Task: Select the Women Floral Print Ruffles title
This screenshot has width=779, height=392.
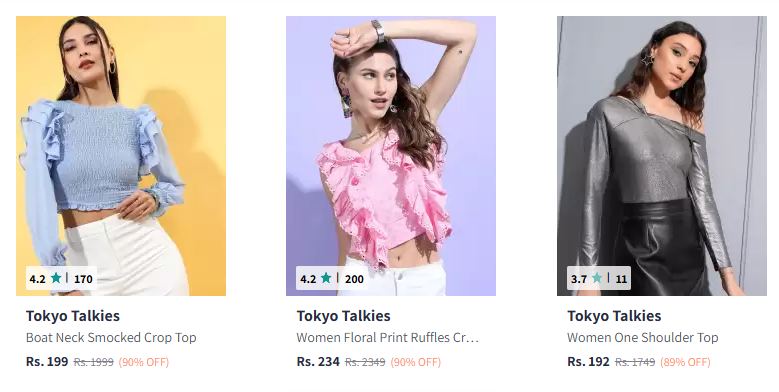Action: pos(388,338)
